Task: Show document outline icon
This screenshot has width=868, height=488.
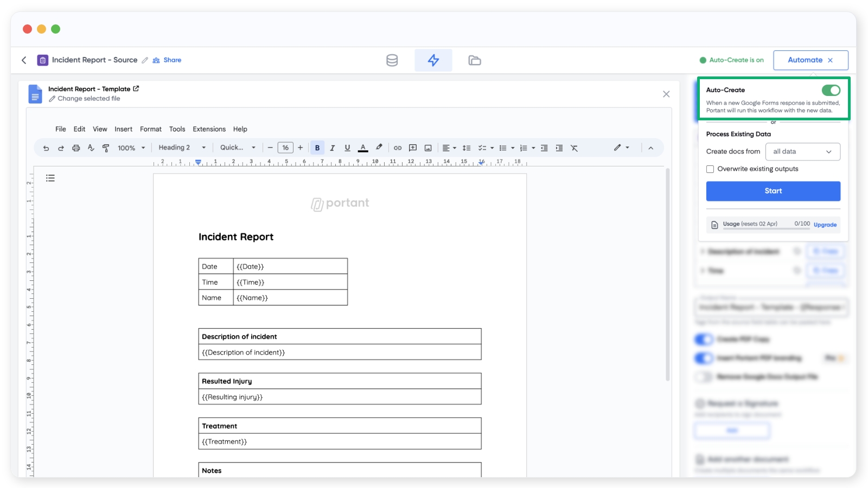Action: coord(50,178)
